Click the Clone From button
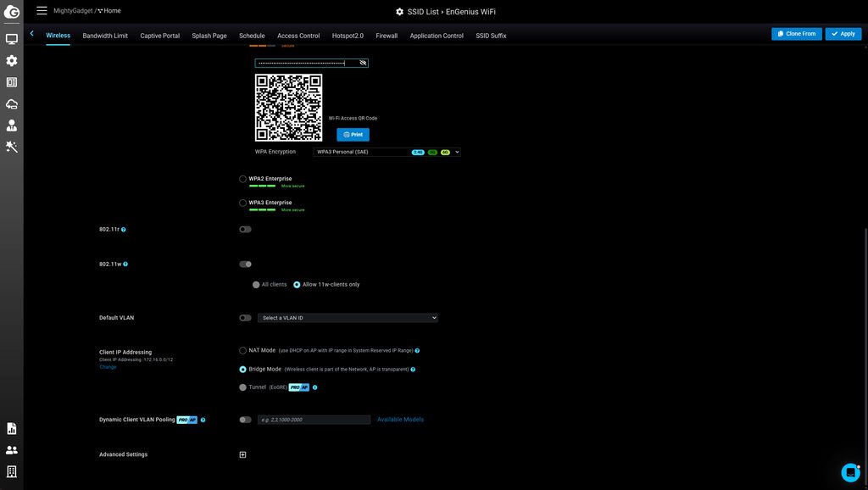Screen dimensions: 868x490 pyautogui.click(x=797, y=34)
